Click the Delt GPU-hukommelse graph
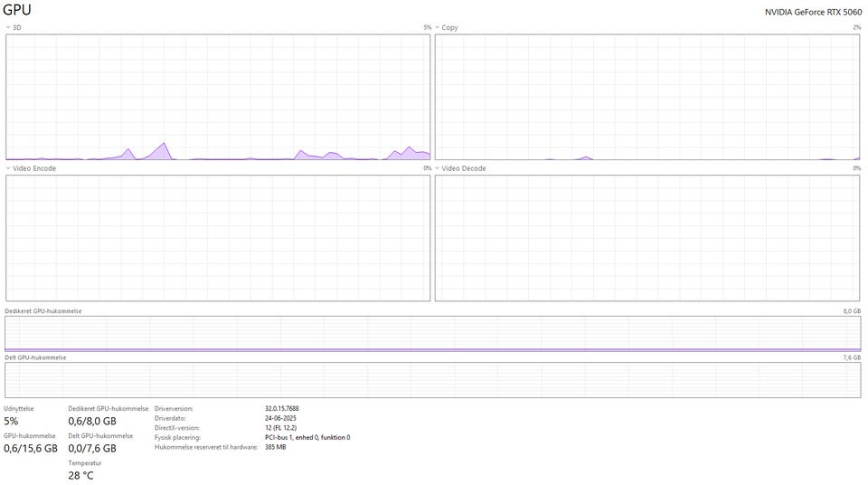 click(x=433, y=380)
